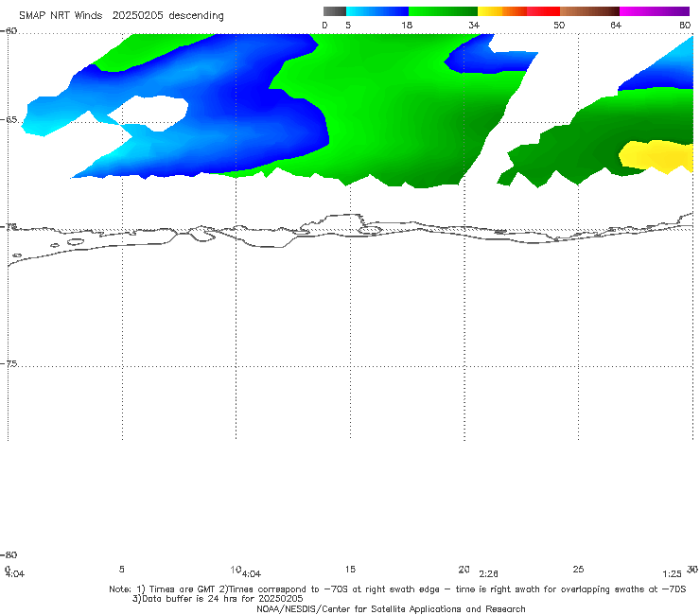
Task: Click the title 'SMAP NRT Winds'
Action: click(x=61, y=15)
